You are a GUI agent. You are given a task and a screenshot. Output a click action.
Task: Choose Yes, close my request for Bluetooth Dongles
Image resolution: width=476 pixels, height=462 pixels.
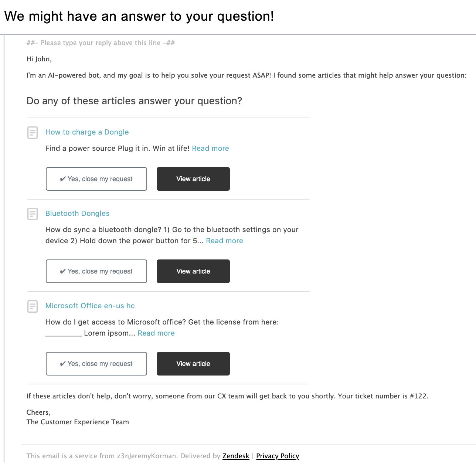click(96, 271)
